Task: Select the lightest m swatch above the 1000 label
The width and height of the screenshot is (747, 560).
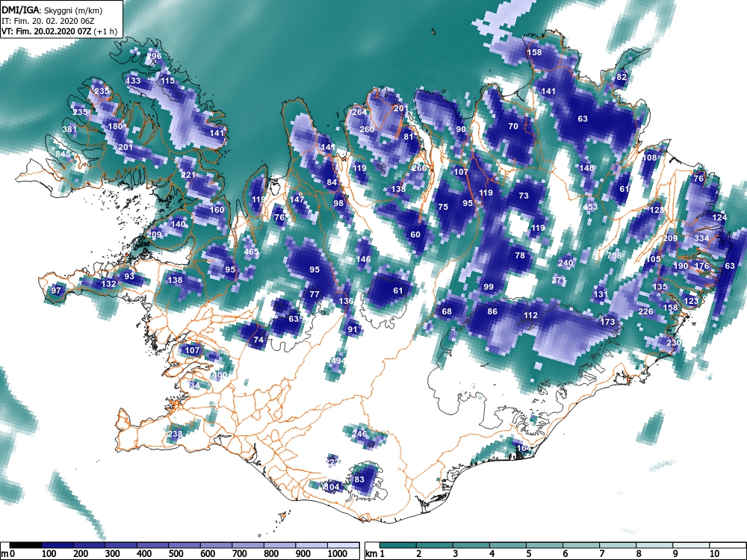Action: [344, 545]
